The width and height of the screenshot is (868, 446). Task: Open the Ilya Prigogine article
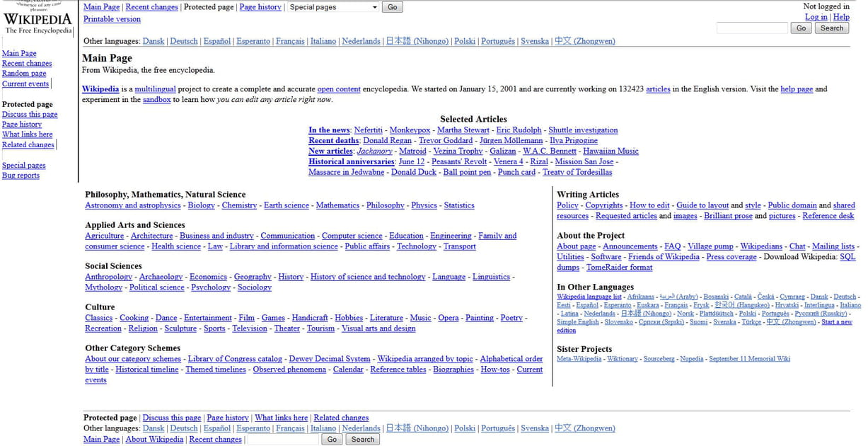[574, 141]
